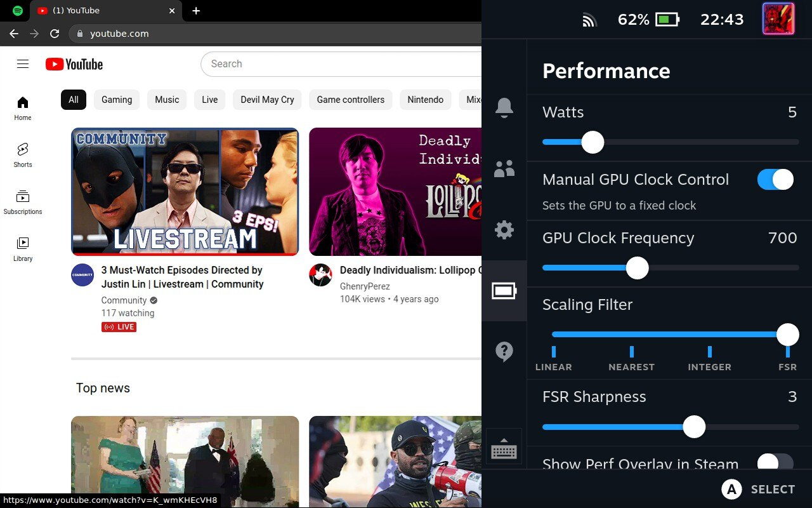Open the friends icon in quick menu
The width and height of the screenshot is (812, 508).
coord(504,169)
